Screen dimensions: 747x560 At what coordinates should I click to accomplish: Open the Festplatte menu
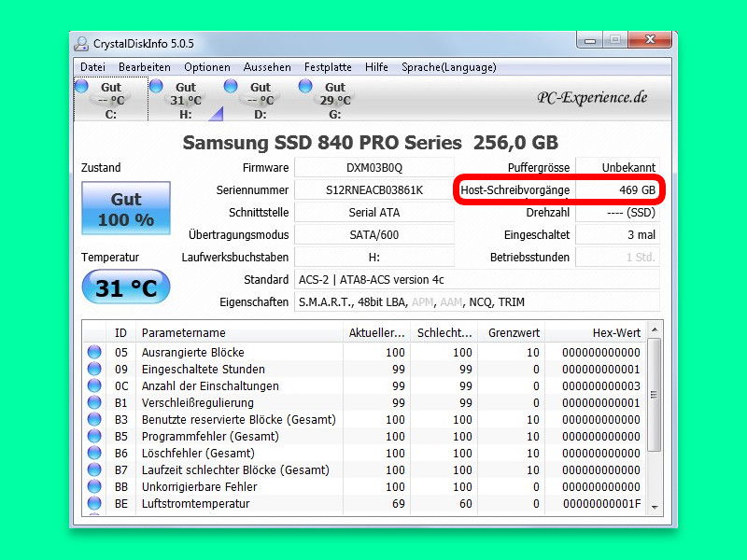[x=329, y=67]
